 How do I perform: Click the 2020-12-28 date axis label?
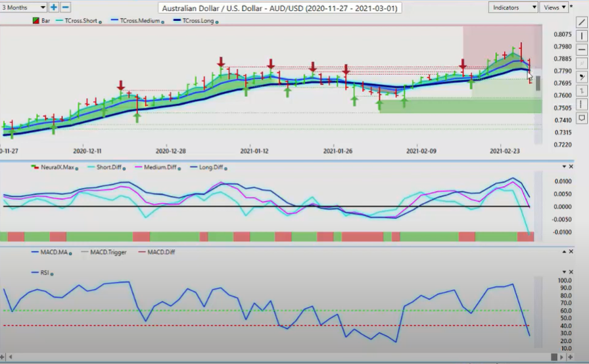point(170,151)
